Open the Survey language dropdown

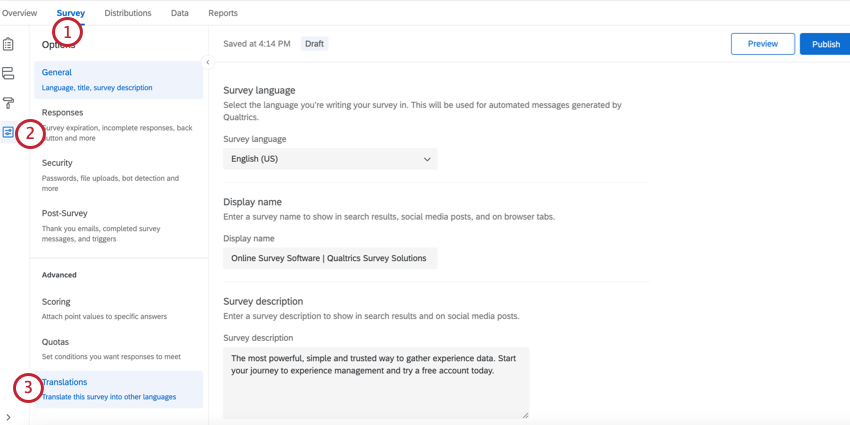coord(330,159)
